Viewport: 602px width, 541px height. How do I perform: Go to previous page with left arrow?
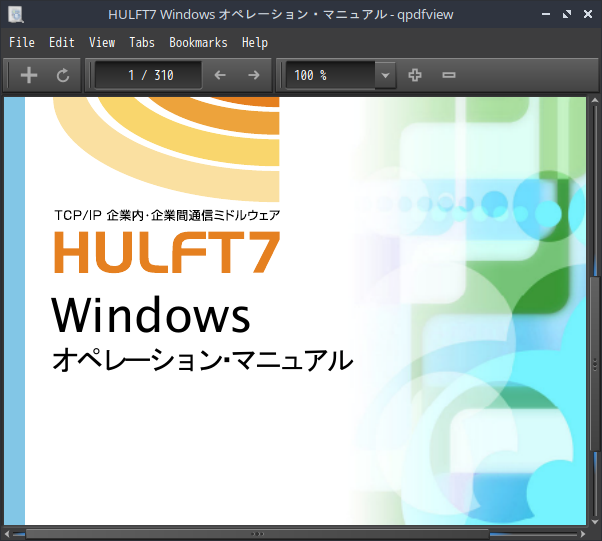[220, 75]
